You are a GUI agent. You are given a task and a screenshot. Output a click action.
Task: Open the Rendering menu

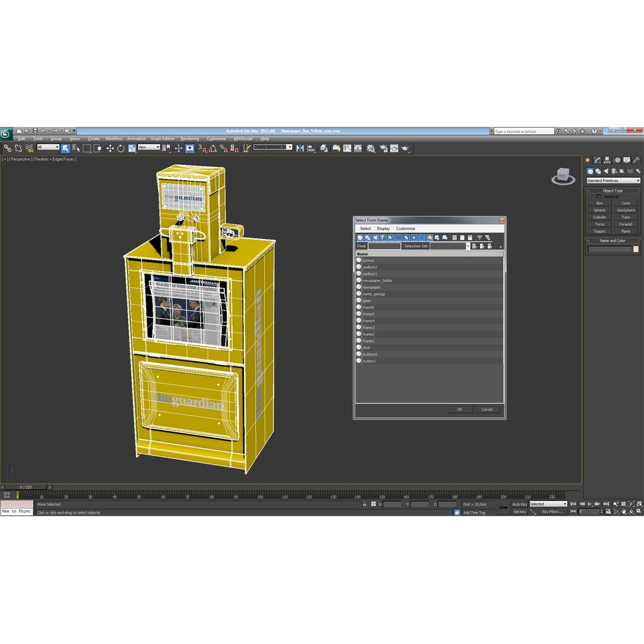190,139
